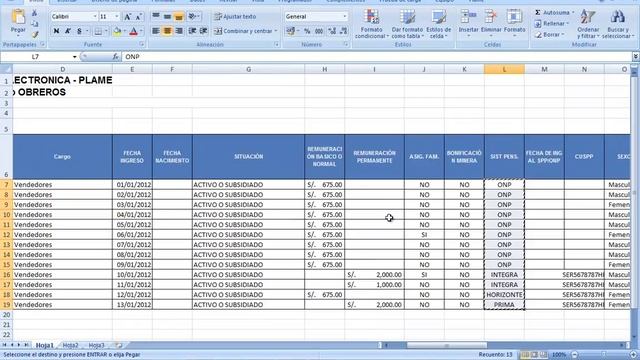Toggle bold (N) formatting
Viewport: 640px width, 360px height.
click(x=56, y=31)
